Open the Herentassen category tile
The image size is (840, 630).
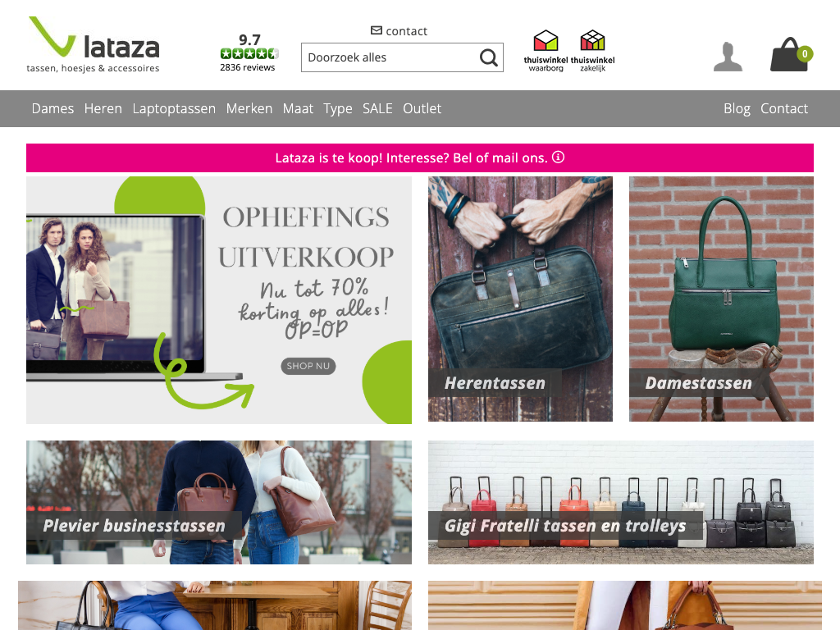click(x=520, y=299)
